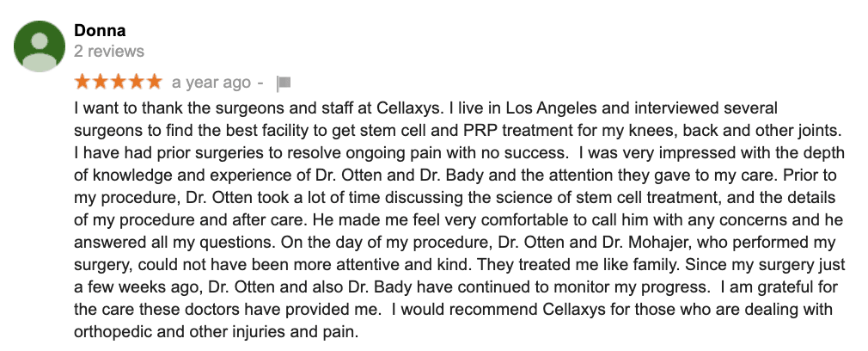Image resolution: width=868 pixels, height=351 pixels.
Task: Click the second orange rating star
Action: [x=101, y=83]
